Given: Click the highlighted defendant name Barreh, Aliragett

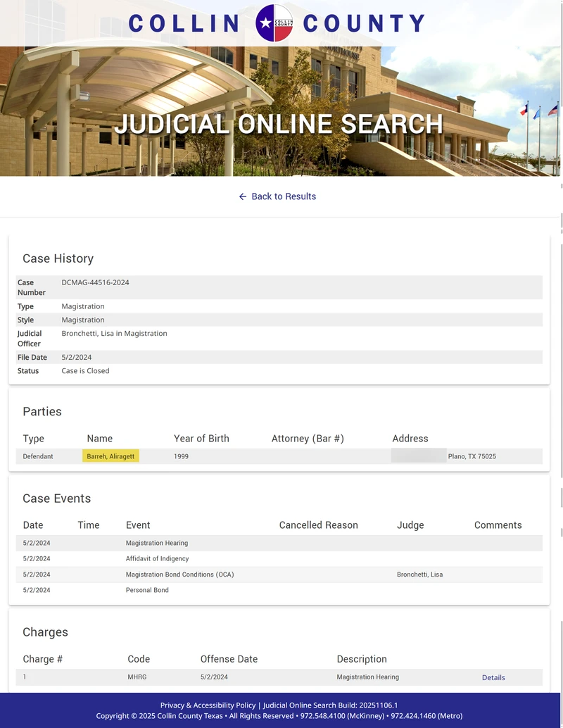Looking at the screenshot, I should 110,456.
